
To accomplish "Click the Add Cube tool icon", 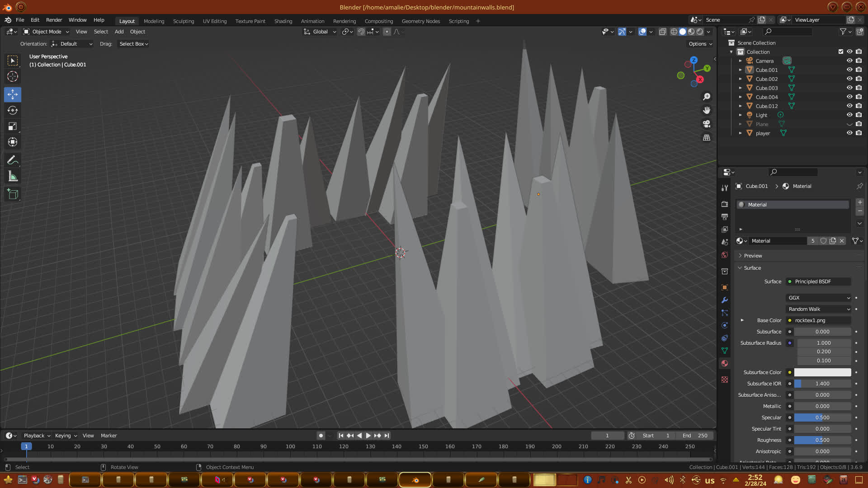I will [x=13, y=194].
